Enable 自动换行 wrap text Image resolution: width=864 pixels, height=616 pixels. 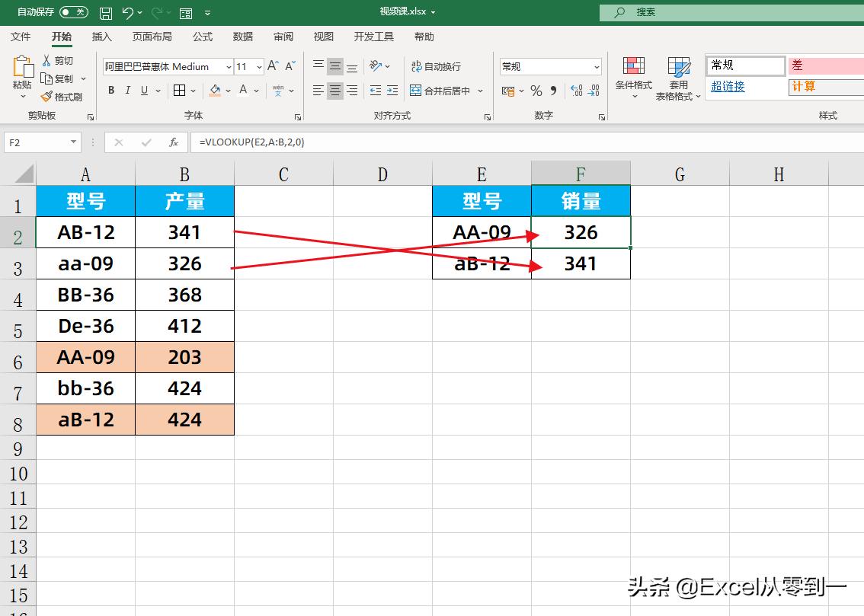click(x=435, y=66)
